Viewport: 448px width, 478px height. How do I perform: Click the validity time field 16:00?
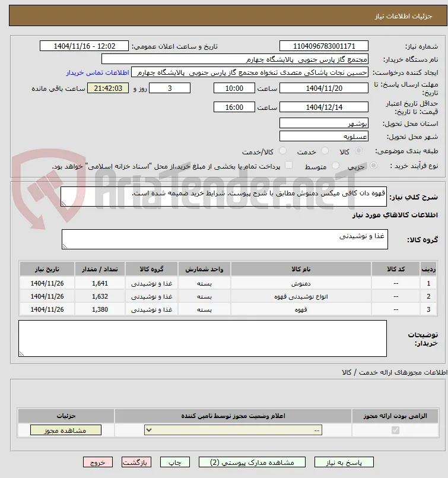(234, 107)
